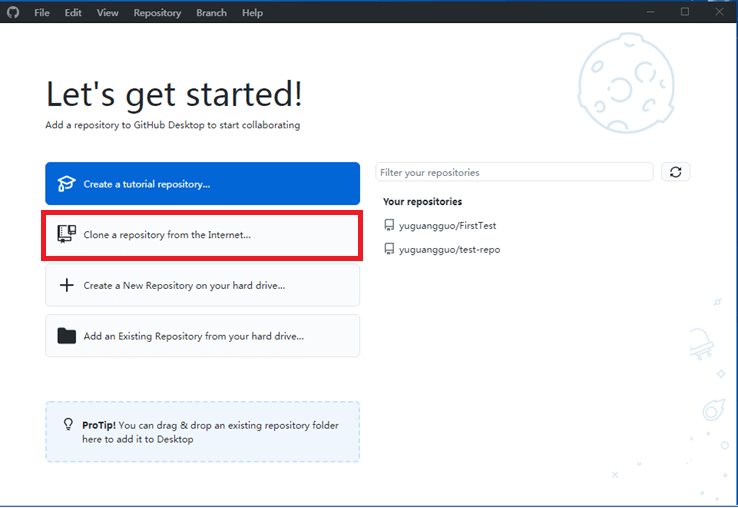Image resolution: width=738 pixels, height=508 pixels.
Task: Open the Branch menu
Action: coord(211,13)
